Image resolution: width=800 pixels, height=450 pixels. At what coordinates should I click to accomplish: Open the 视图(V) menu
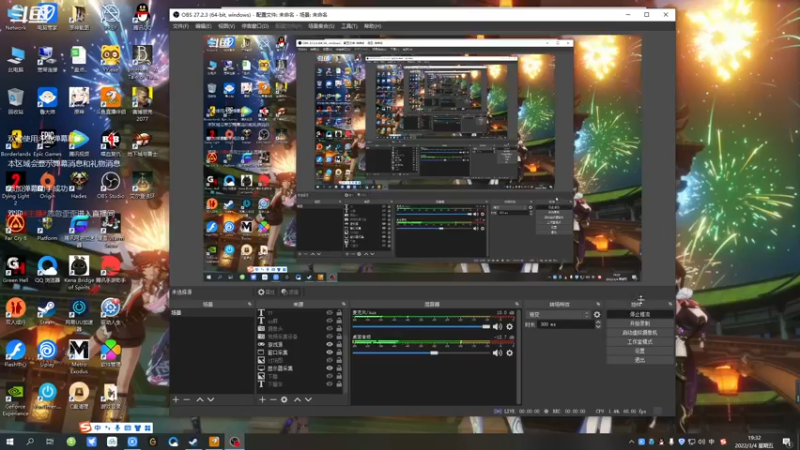click(227, 26)
